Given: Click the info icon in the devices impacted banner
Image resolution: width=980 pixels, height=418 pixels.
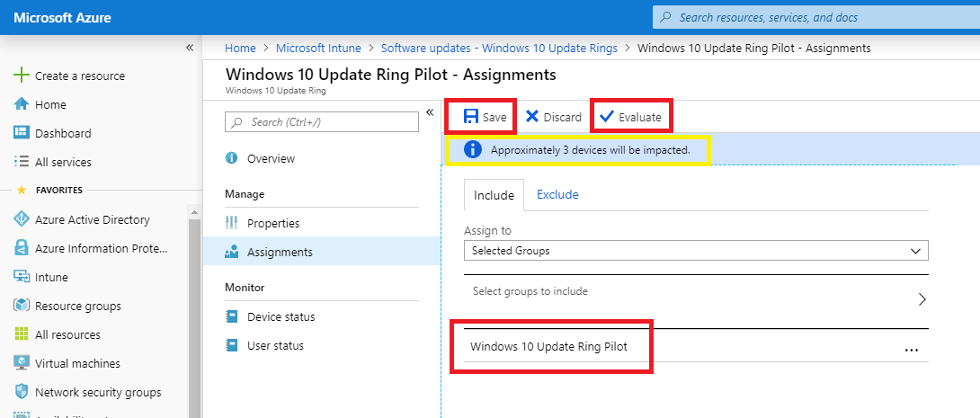Looking at the screenshot, I should [473, 150].
